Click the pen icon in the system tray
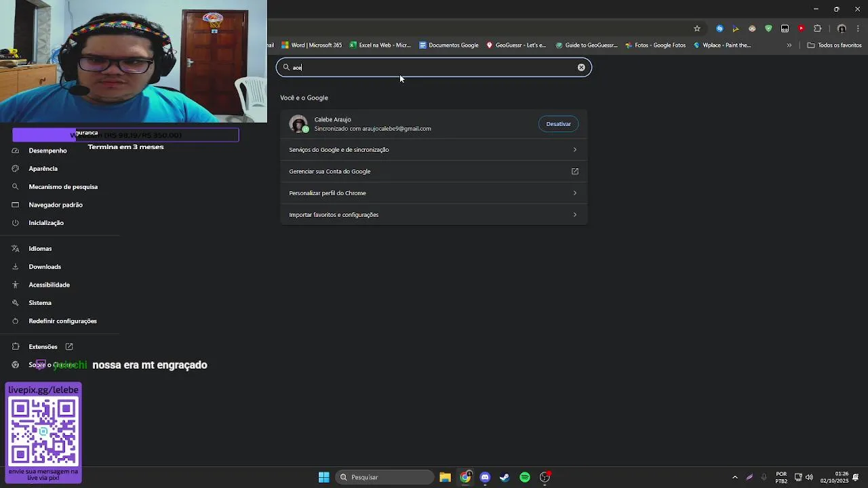Viewport: 868px width, 488px height. click(x=749, y=477)
